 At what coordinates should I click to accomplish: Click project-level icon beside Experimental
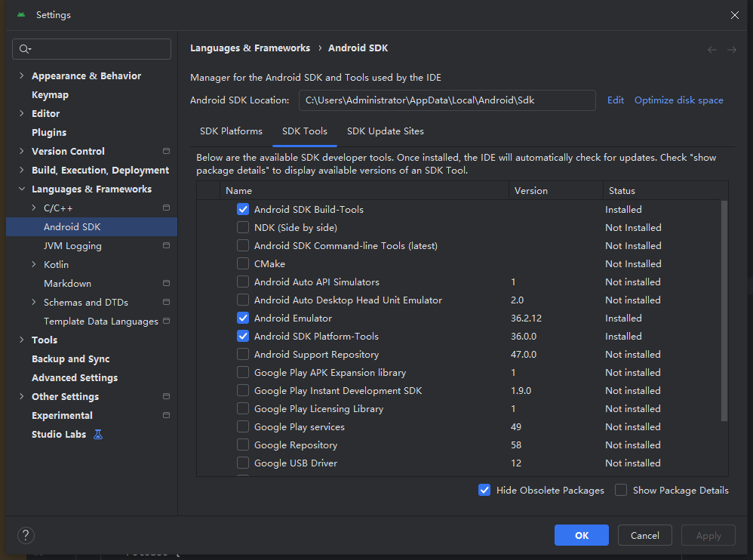coord(166,416)
